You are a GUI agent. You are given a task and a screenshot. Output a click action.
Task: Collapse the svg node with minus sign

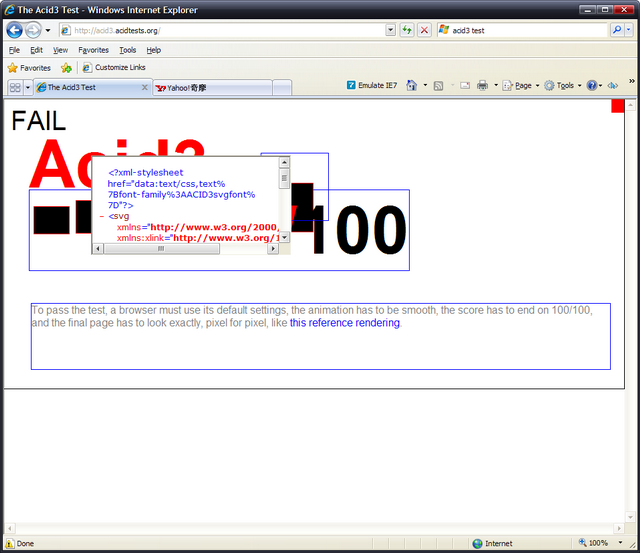pos(102,216)
